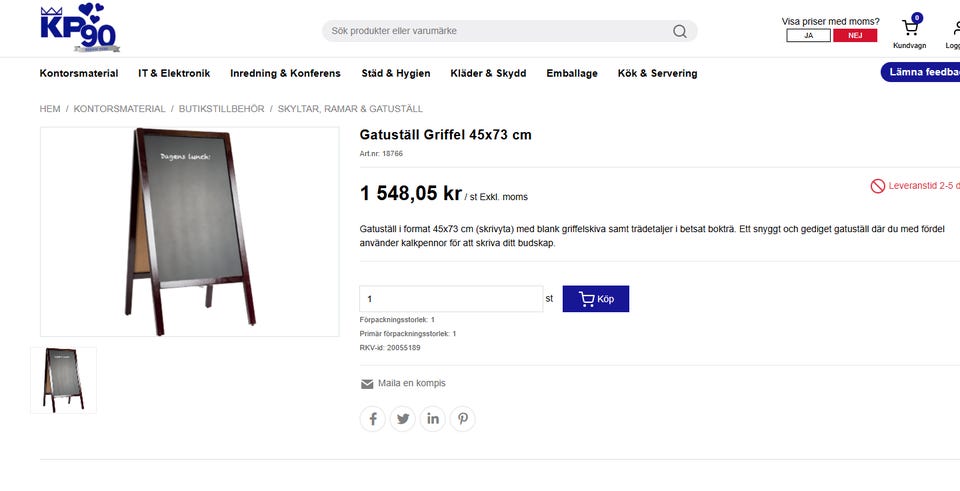Open the IT & Elektronik menu
The image size is (960, 491).
pyautogui.click(x=174, y=73)
